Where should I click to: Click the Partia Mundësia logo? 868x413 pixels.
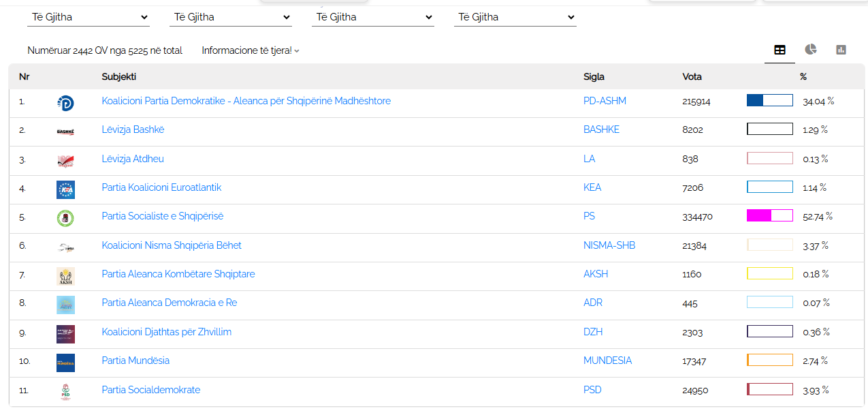pyautogui.click(x=65, y=363)
